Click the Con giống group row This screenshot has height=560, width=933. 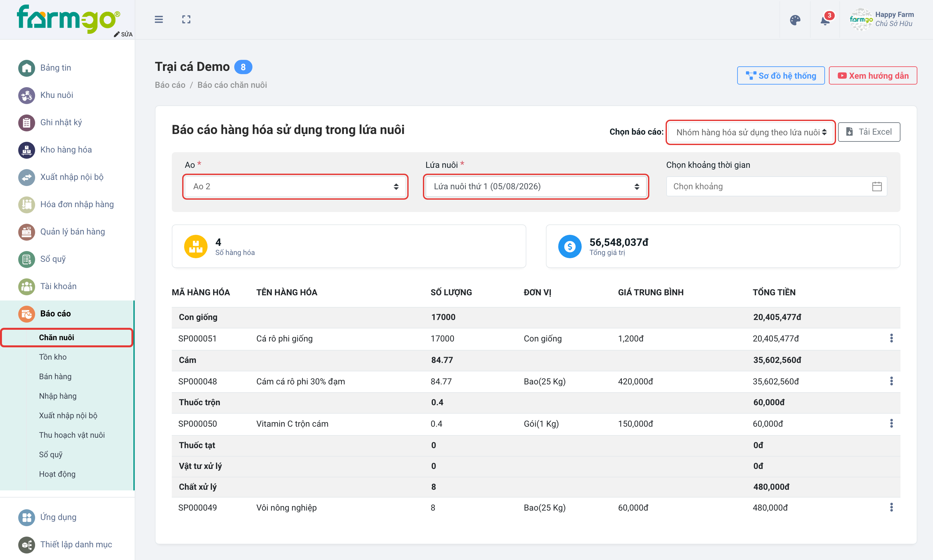coord(535,317)
